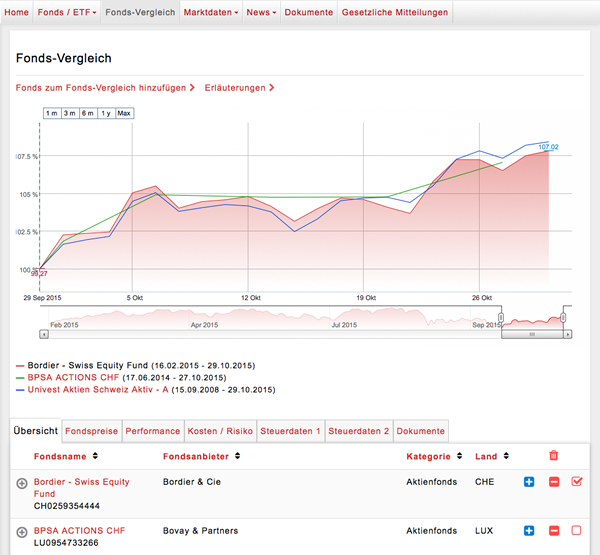Screen dimensions: 600x555
Task: Click red minus icon in Bordier row
Action: point(553,482)
